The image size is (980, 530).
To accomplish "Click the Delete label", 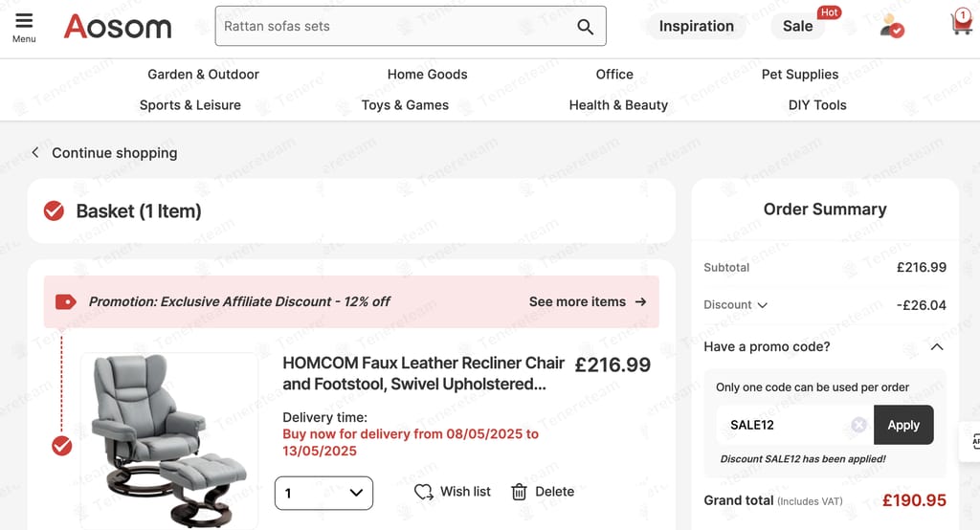I will point(554,492).
